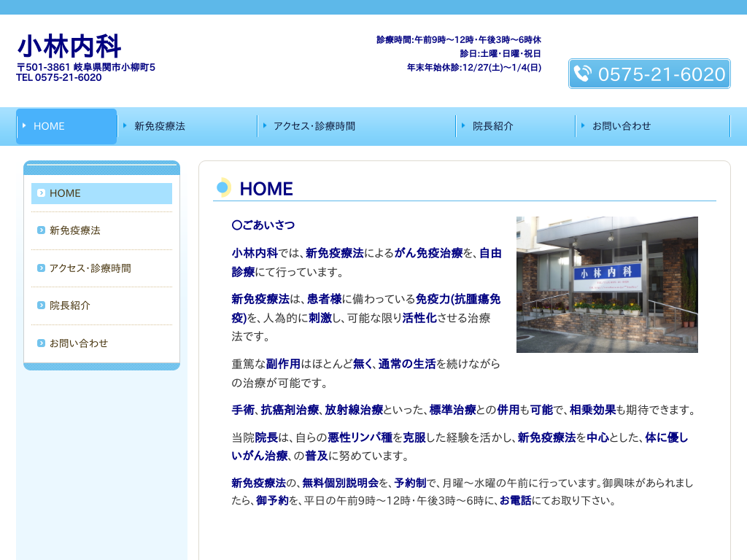747x560 pixels.
Task: Choose アクセス･診療時間 from sidebar menu
Action: click(x=90, y=268)
